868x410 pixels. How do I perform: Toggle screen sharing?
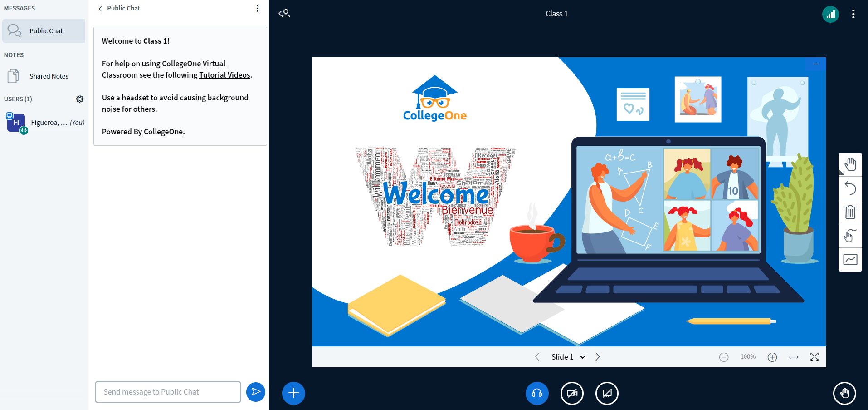click(607, 393)
